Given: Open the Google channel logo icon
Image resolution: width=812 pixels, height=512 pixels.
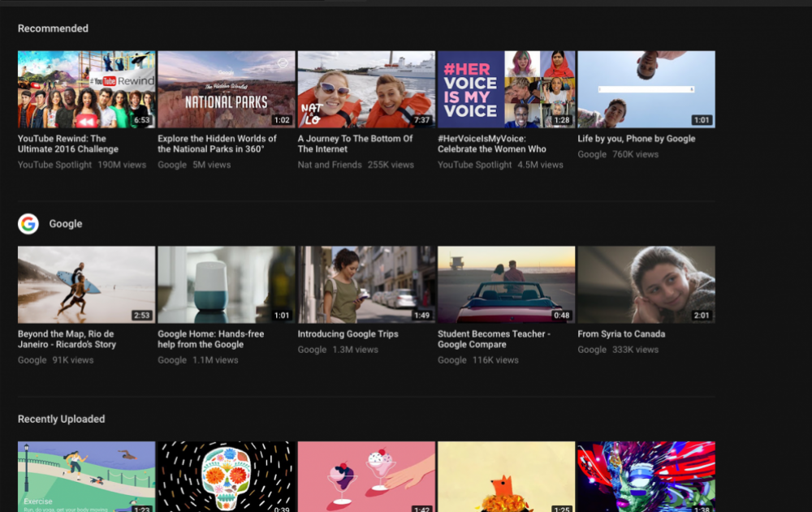Looking at the screenshot, I should 28,224.
